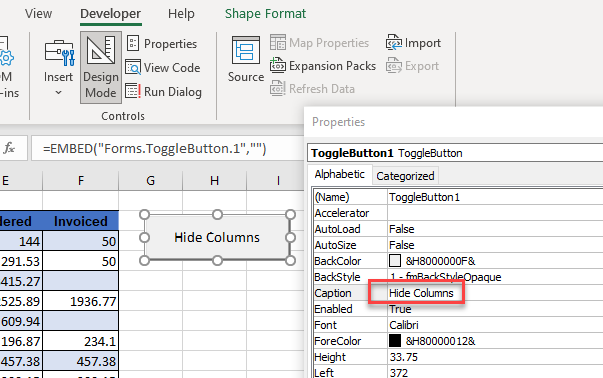Screen dimensions: 603x378
Task: Open the Help tab
Action: [181, 13]
